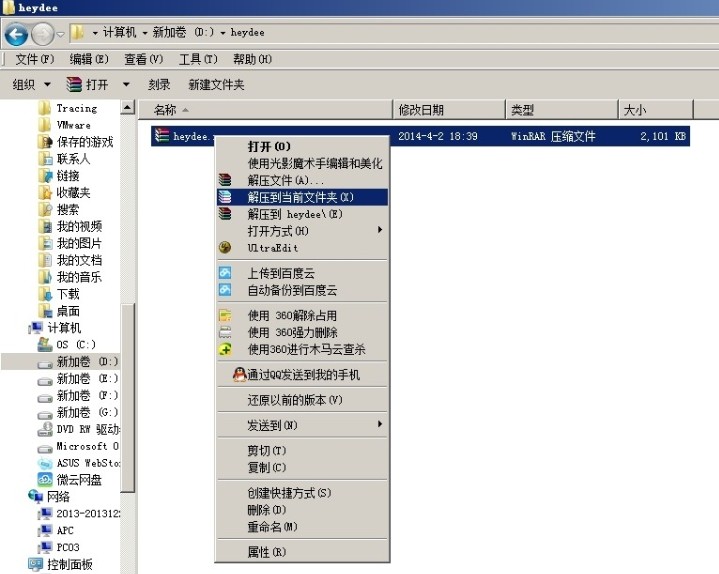This screenshot has height=574, width=719.
Task: Expand 发送到(N) submenu arrow
Action: (x=380, y=424)
